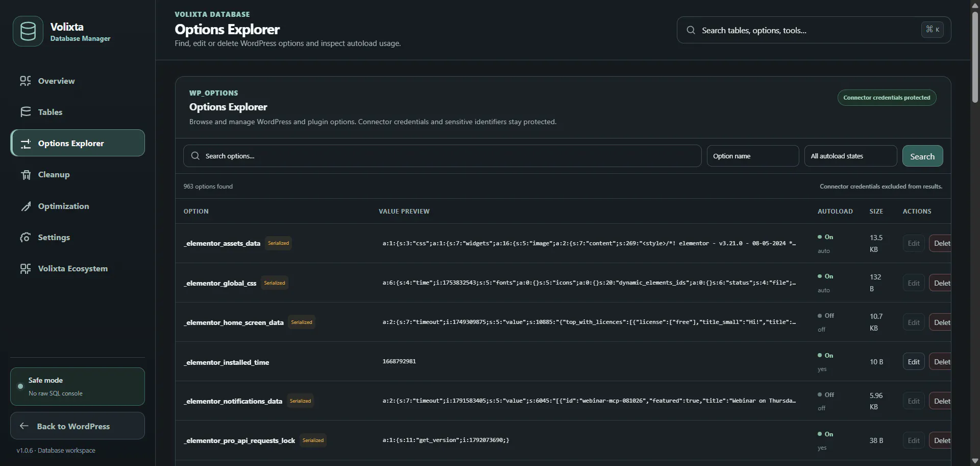Click the Optimization rocket icon
This screenshot has height=466, width=980.
26,206
